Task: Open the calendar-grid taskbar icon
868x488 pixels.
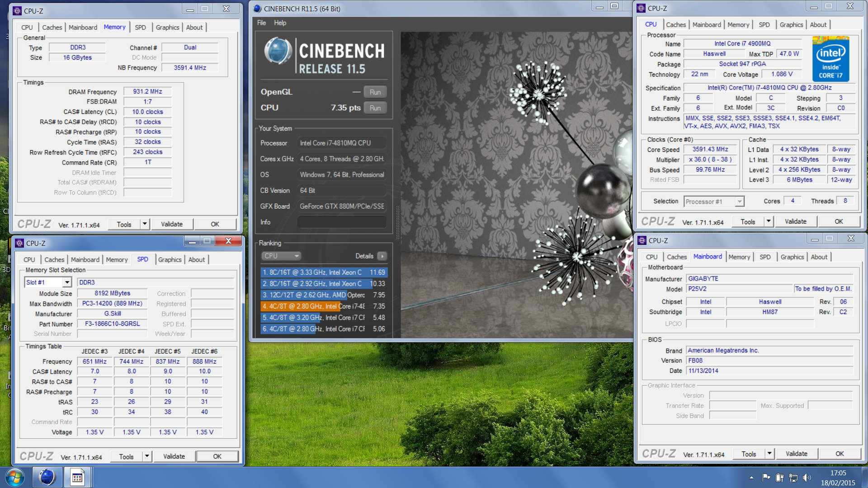Action: pos(77,477)
